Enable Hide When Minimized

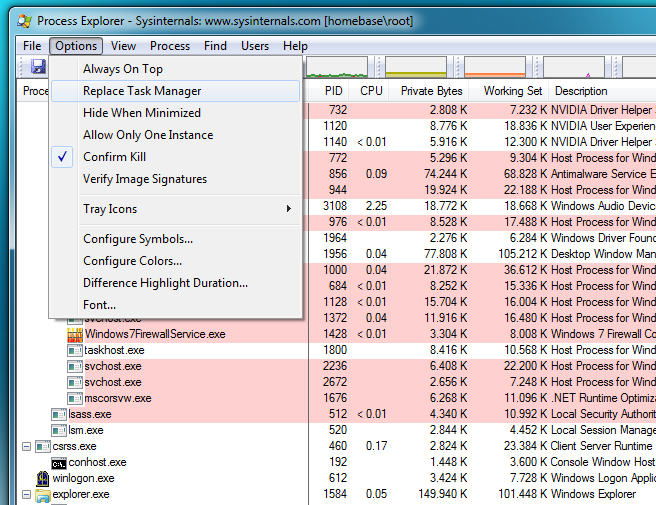(x=175, y=113)
